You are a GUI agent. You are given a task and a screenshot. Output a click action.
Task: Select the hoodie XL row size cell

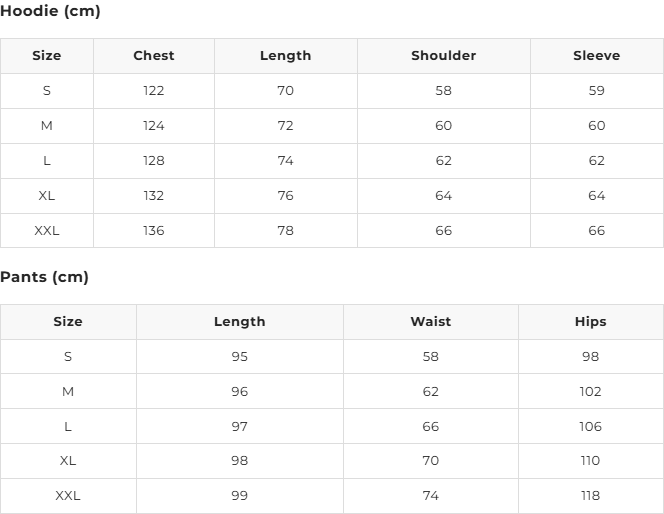click(47, 196)
